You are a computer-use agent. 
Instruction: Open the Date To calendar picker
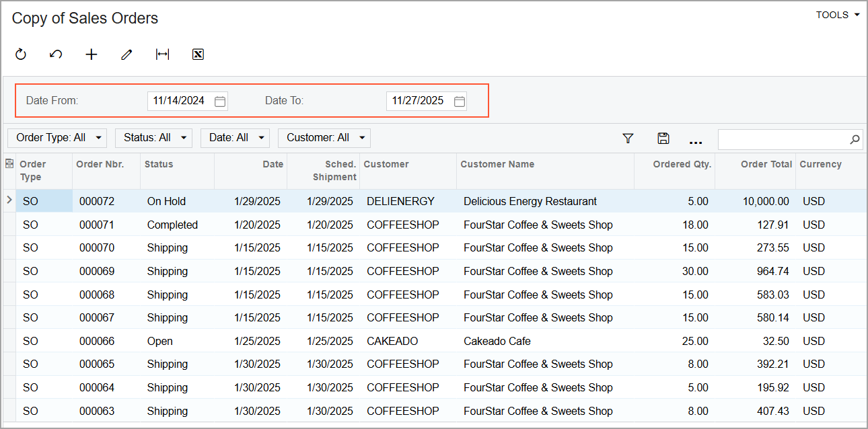coord(459,102)
